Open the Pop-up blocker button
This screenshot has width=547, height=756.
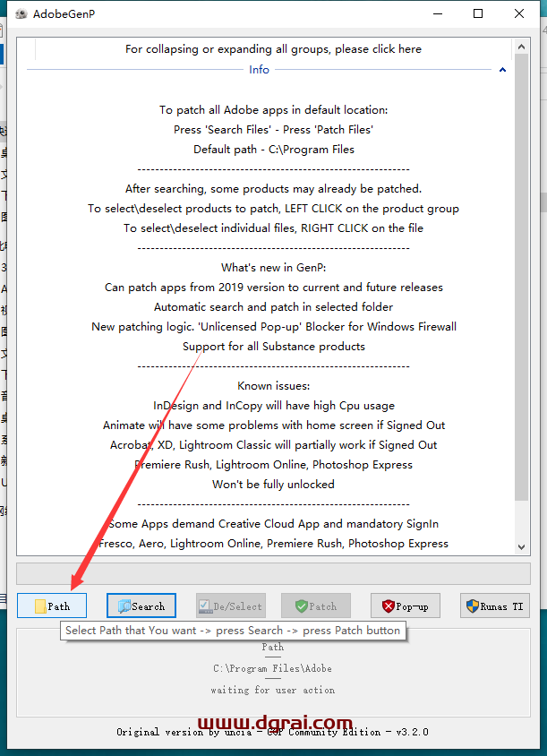pyautogui.click(x=406, y=606)
